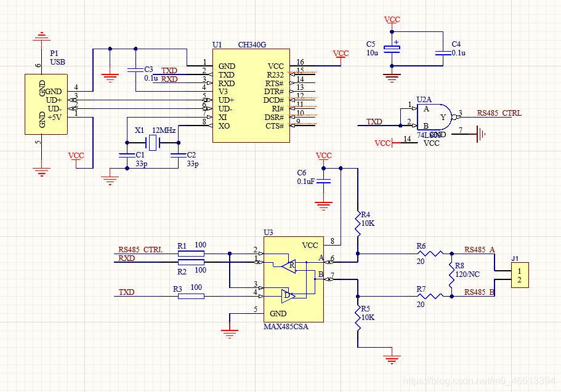561x392 pixels.
Task: Select capacitor C6 0.1uF
Action: point(326,182)
